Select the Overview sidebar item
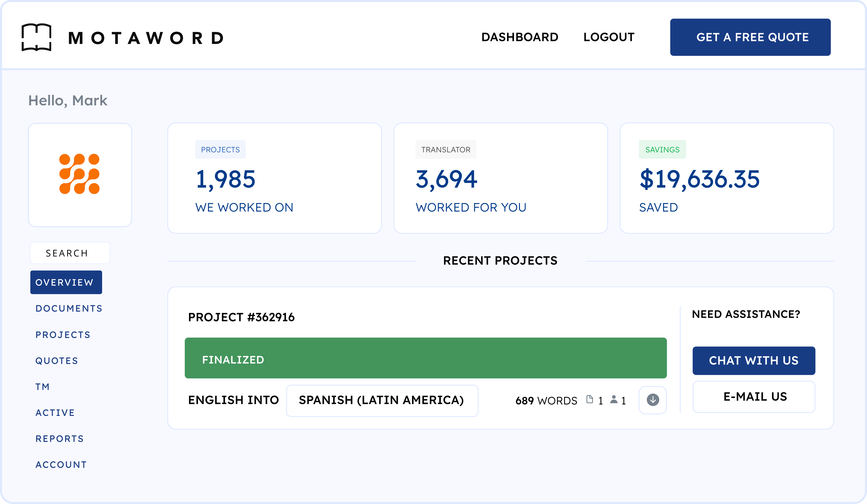 point(66,282)
